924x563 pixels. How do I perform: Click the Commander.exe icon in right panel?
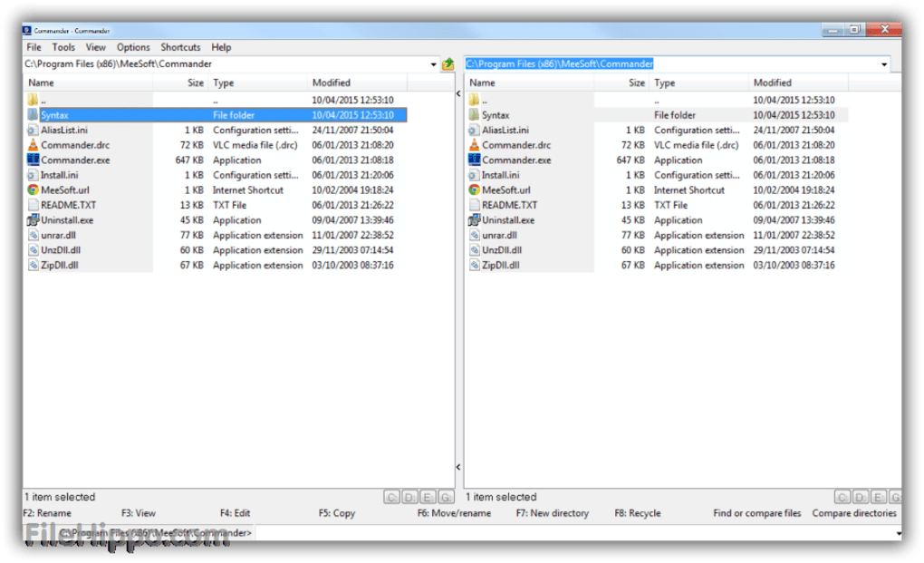(x=475, y=160)
